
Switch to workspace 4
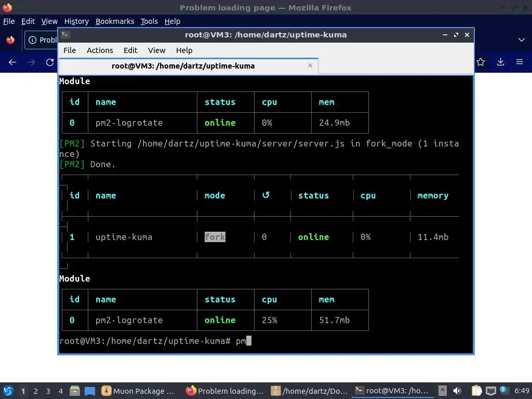point(61,391)
